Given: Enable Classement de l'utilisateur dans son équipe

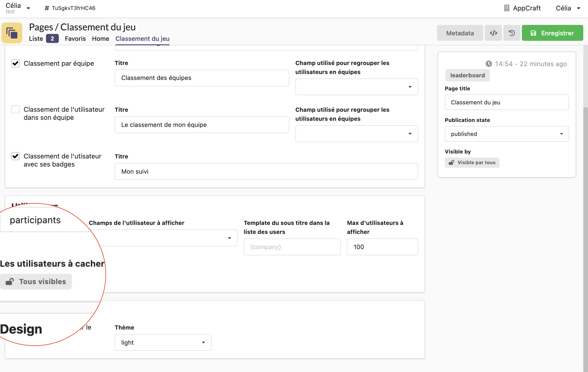Looking at the screenshot, I should (15, 110).
